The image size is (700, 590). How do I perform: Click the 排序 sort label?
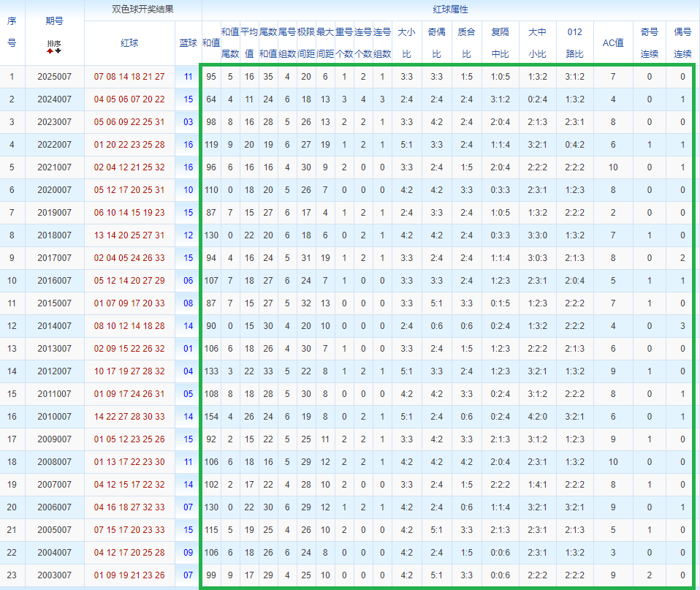pyautogui.click(x=54, y=43)
